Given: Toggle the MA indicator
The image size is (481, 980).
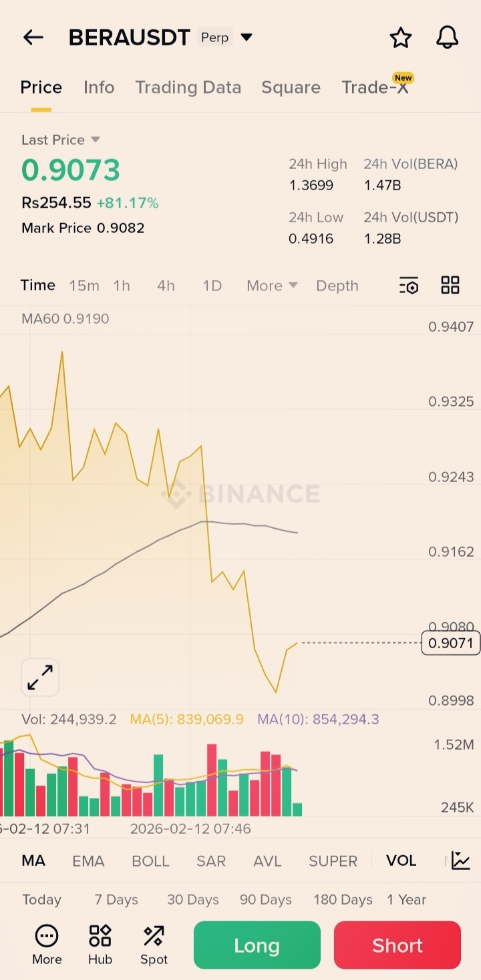Looking at the screenshot, I should coord(33,861).
